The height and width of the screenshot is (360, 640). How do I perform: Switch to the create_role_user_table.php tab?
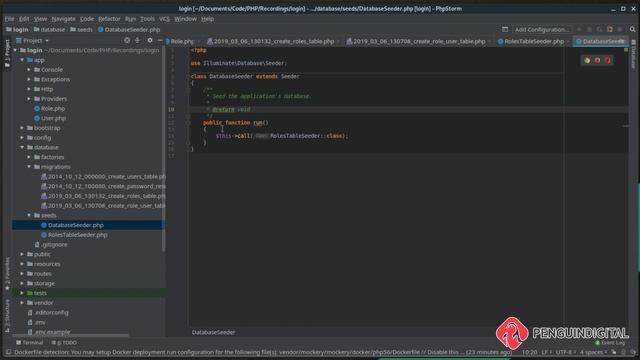[x=418, y=41]
